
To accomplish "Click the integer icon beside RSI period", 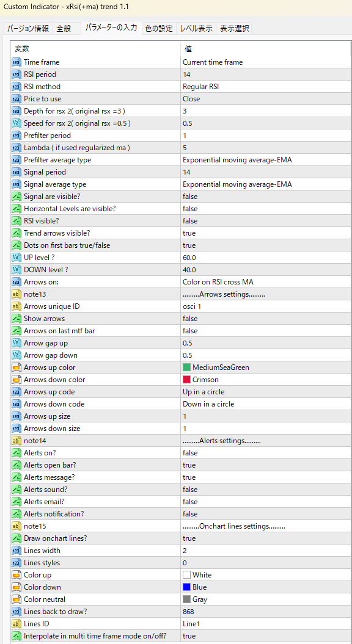I will (x=16, y=74).
